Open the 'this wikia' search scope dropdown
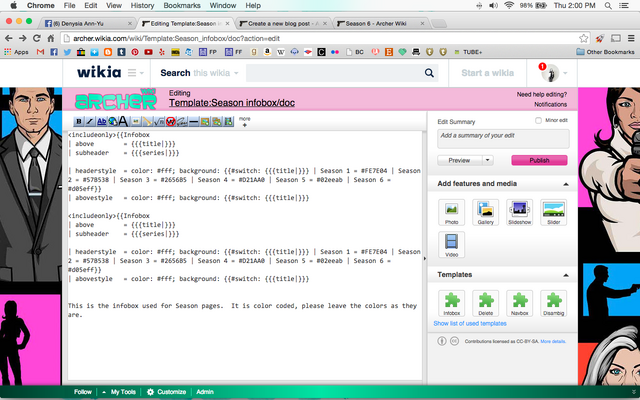 (216, 73)
